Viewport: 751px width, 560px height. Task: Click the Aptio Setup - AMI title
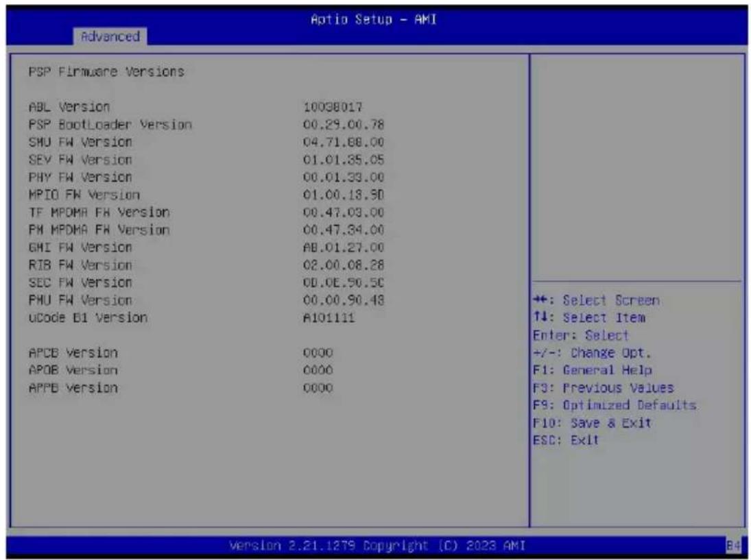pyautogui.click(x=374, y=20)
